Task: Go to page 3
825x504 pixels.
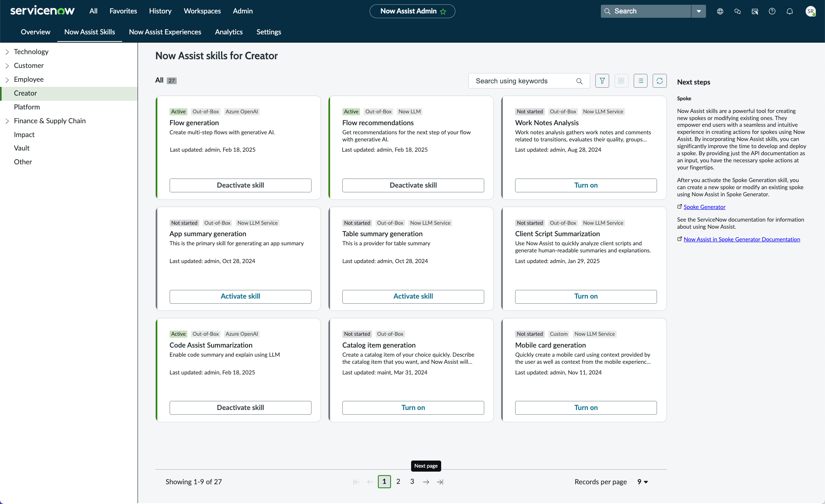Action: pyautogui.click(x=412, y=482)
